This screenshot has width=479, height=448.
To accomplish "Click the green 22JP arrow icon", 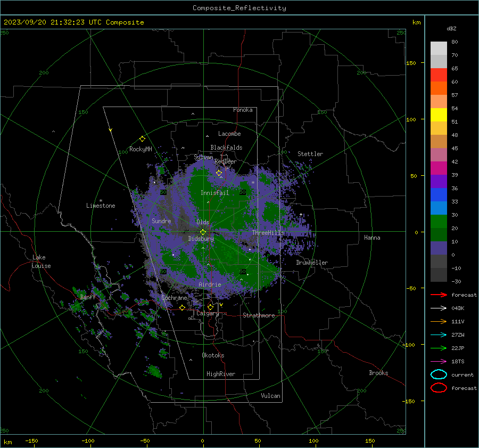I will [439, 348].
